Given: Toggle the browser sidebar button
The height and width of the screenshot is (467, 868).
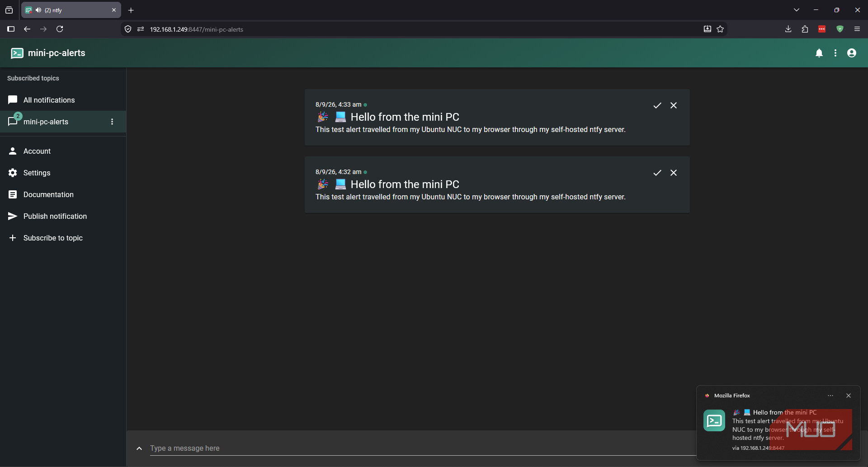Looking at the screenshot, I should [x=11, y=29].
